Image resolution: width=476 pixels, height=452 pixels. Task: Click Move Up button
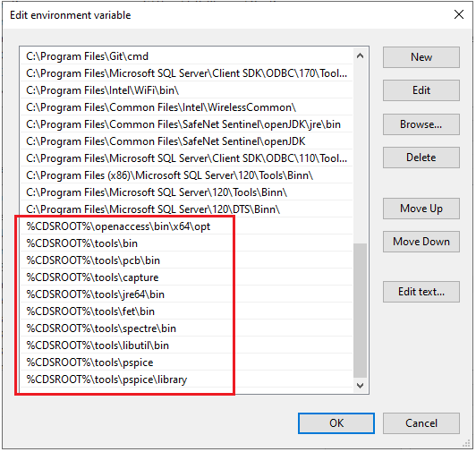point(421,209)
